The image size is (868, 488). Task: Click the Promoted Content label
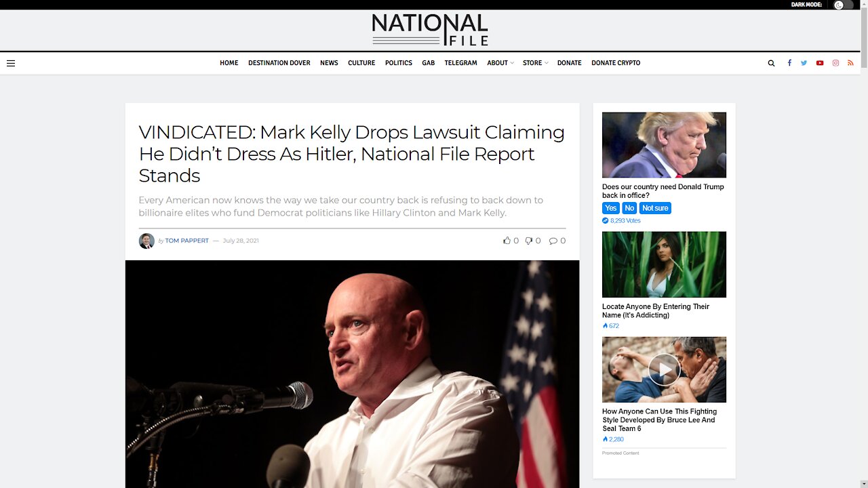[620, 453]
